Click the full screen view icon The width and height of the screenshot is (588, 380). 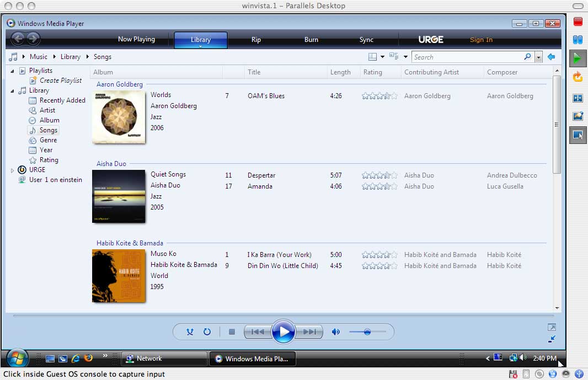click(x=552, y=328)
